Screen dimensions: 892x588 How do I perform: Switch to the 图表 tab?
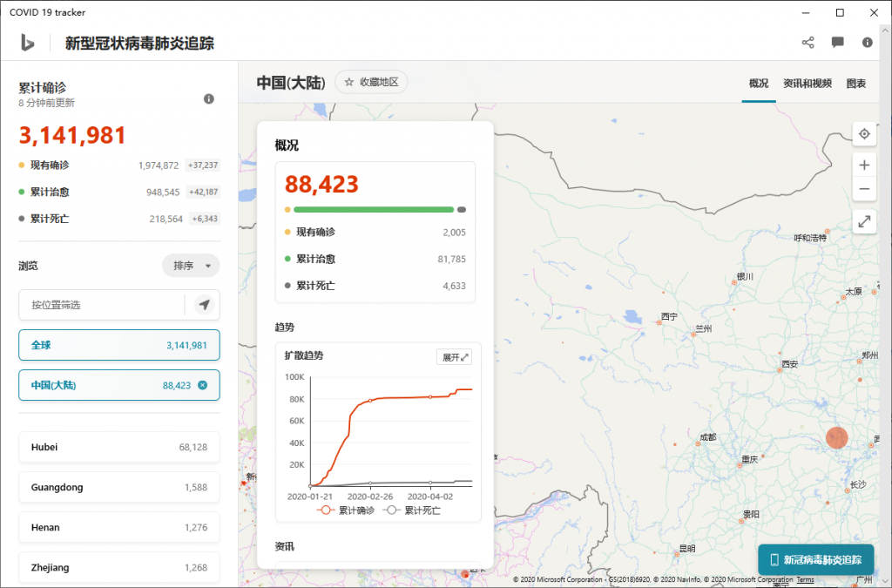click(x=856, y=84)
